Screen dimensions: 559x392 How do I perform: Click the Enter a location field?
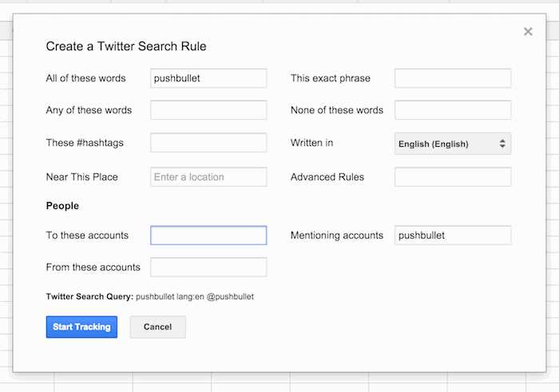point(208,176)
